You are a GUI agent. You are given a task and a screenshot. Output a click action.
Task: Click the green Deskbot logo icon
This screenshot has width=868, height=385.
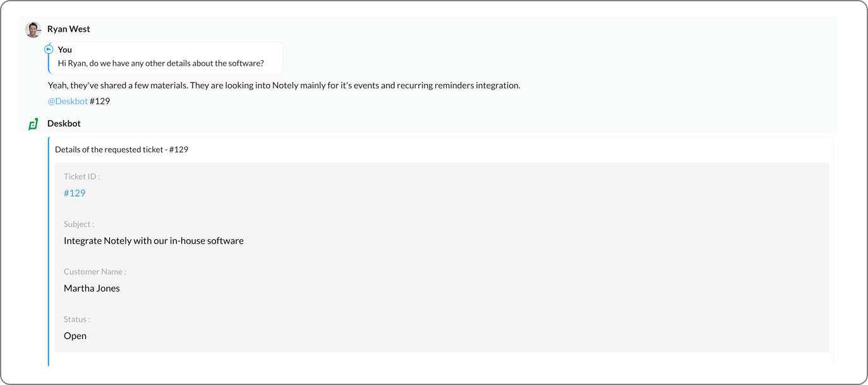click(33, 124)
